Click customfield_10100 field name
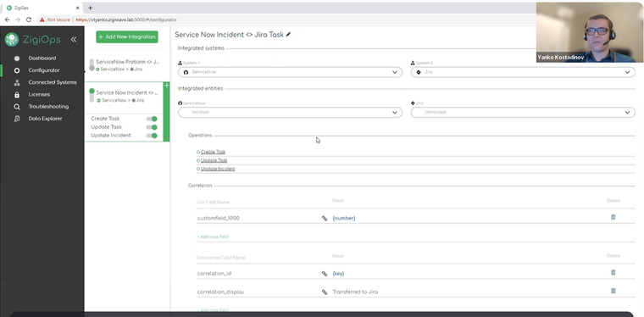 coord(218,218)
